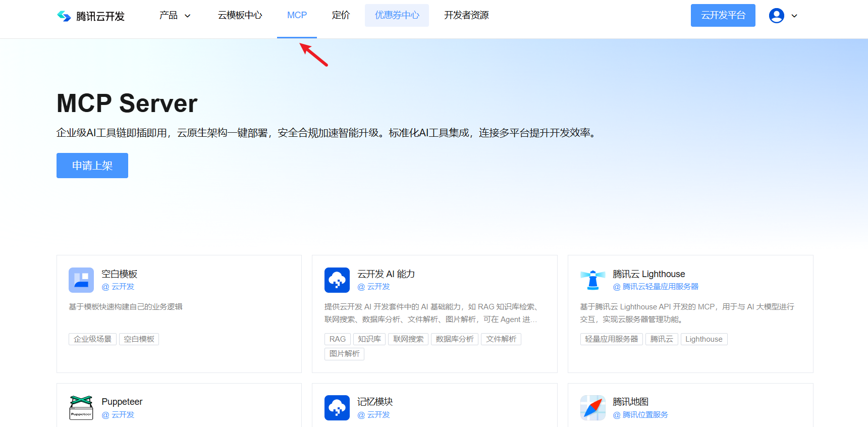Open the 开发者资源 menu item
This screenshot has height=427, width=868.
466,16
